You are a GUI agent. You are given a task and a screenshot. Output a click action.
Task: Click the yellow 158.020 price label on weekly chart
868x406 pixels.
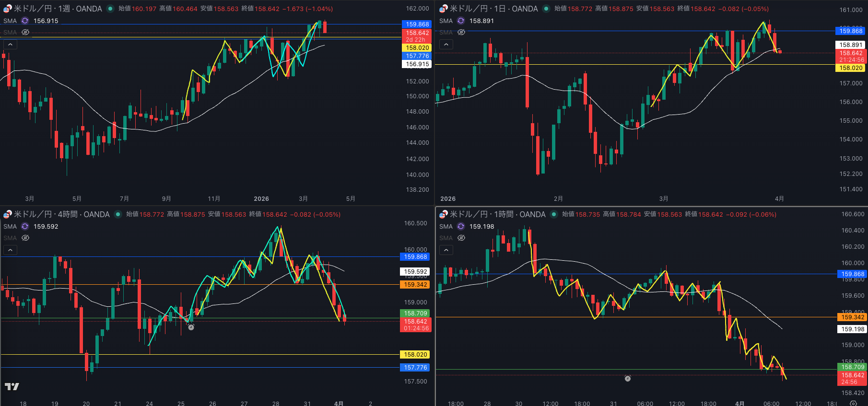click(417, 48)
